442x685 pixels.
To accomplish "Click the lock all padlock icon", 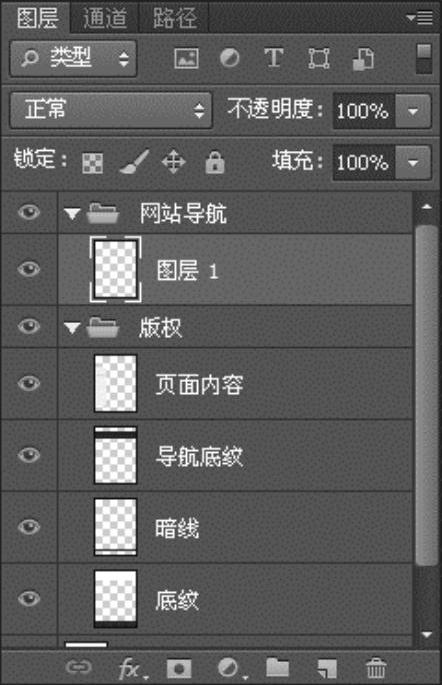I will click(215, 162).
